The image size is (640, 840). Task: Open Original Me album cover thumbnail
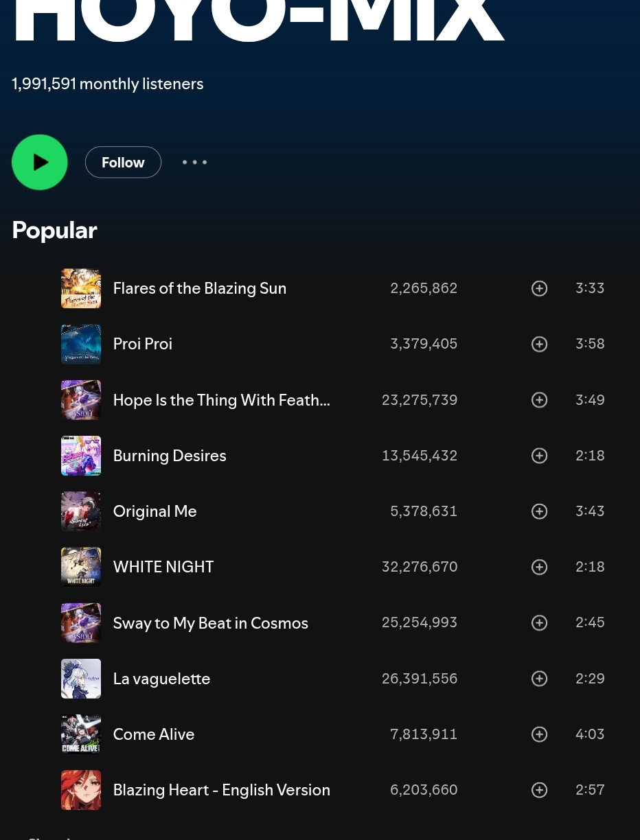pyautogui.click(x=81, y=511)
